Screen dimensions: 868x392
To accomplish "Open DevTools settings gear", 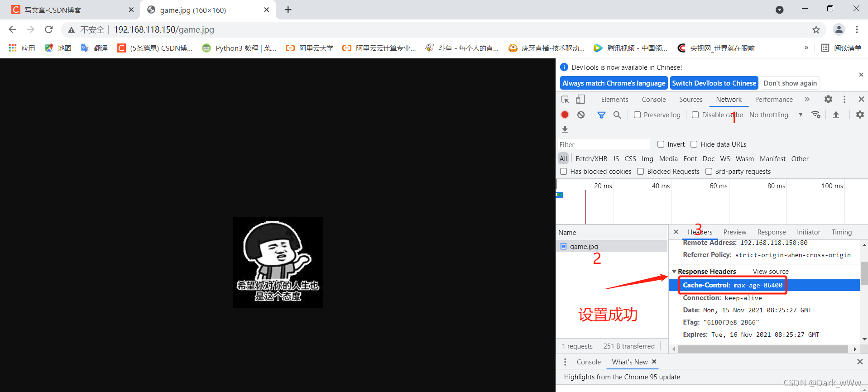I will [828, 99].
